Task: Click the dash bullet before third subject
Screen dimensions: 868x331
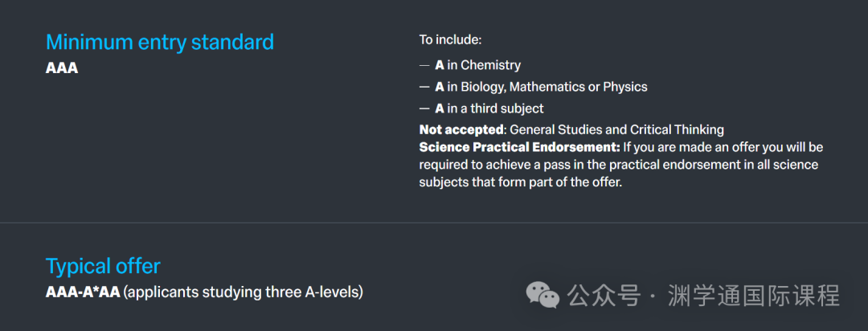Action: point(424,109)
